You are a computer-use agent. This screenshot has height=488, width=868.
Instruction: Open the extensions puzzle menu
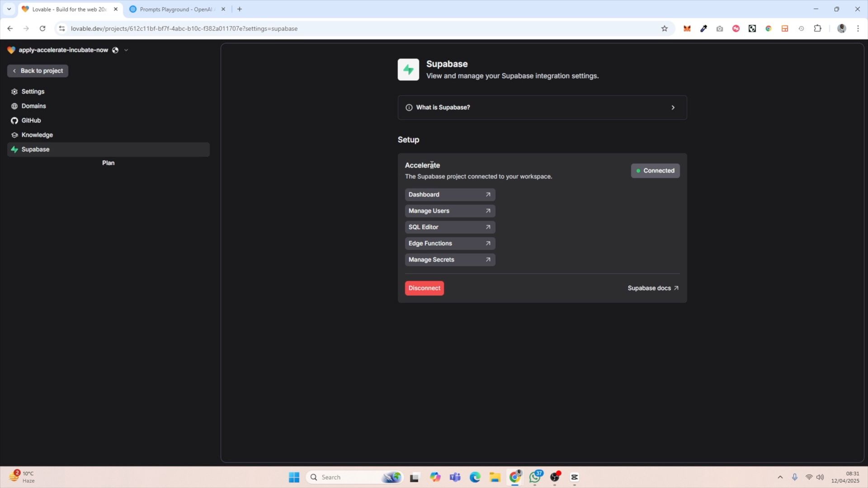[817, 28]
